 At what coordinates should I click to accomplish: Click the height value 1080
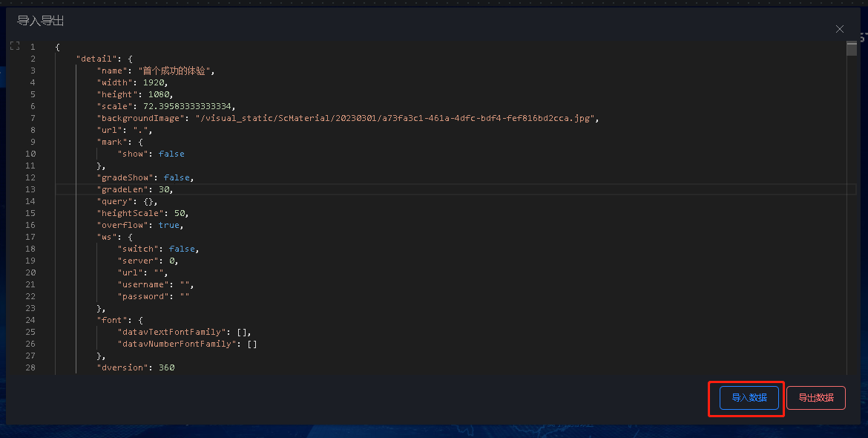pyautogui.click(x=158, y=95)
